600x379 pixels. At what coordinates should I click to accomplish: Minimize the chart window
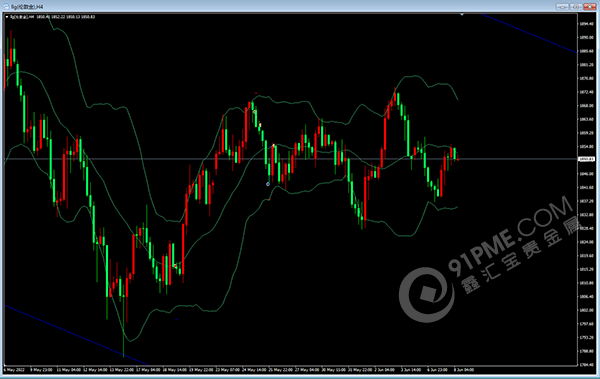coord(562,7)
